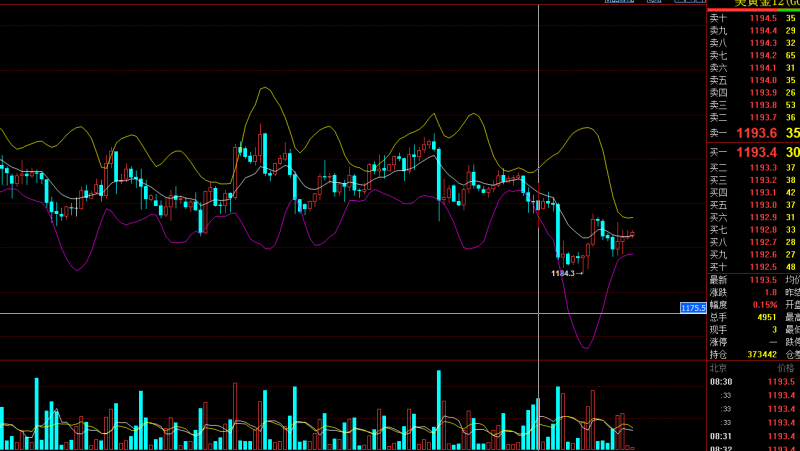This screenshot has width=800, height=451.
Task: Select the 买二 bid price 1193.3
Action: [763, 168]
